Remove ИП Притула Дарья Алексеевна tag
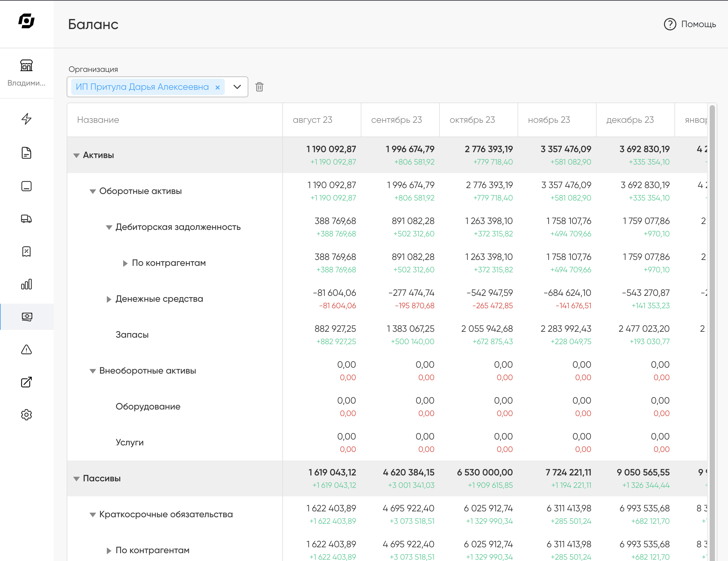 pyautogui.click(x=218, y=87)
